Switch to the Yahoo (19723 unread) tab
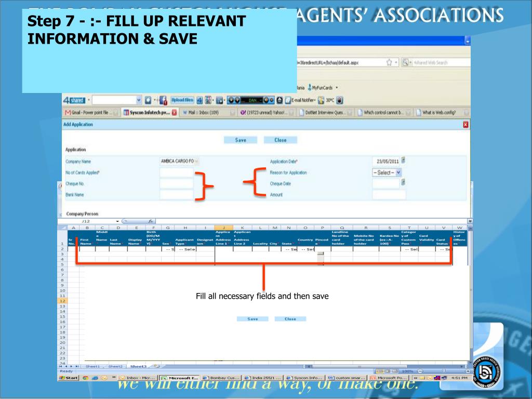This screenshot has height=399, width=532. pyautogui.click(x=266, y=112)
